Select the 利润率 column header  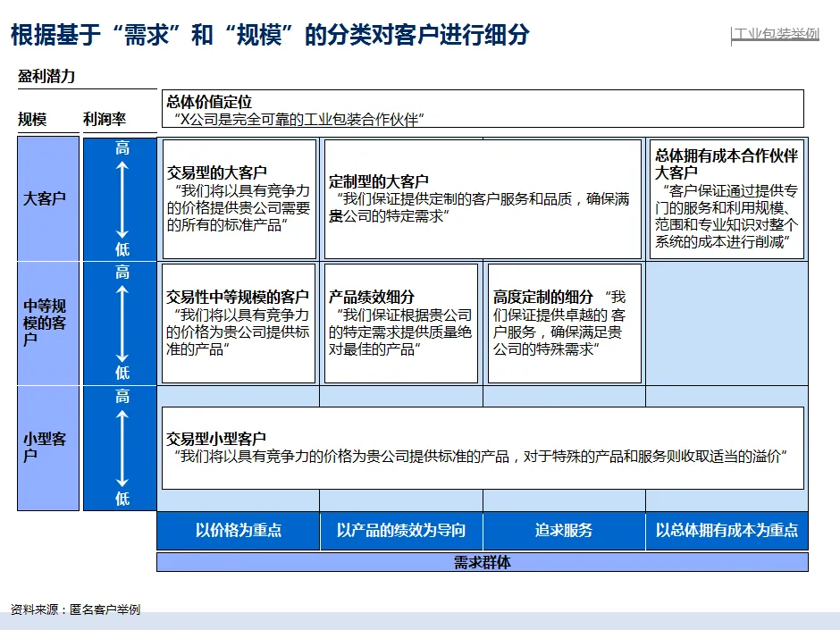point(105,119)
